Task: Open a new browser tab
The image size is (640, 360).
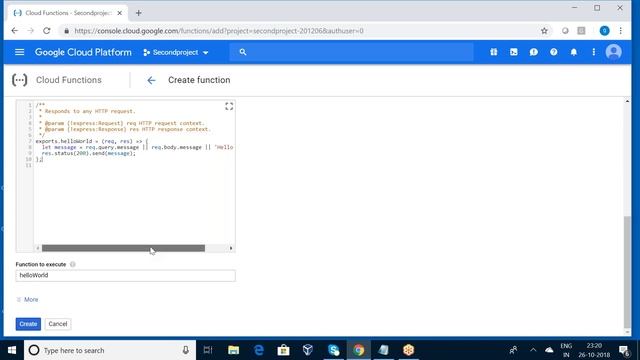Action: tap(138, 13)
